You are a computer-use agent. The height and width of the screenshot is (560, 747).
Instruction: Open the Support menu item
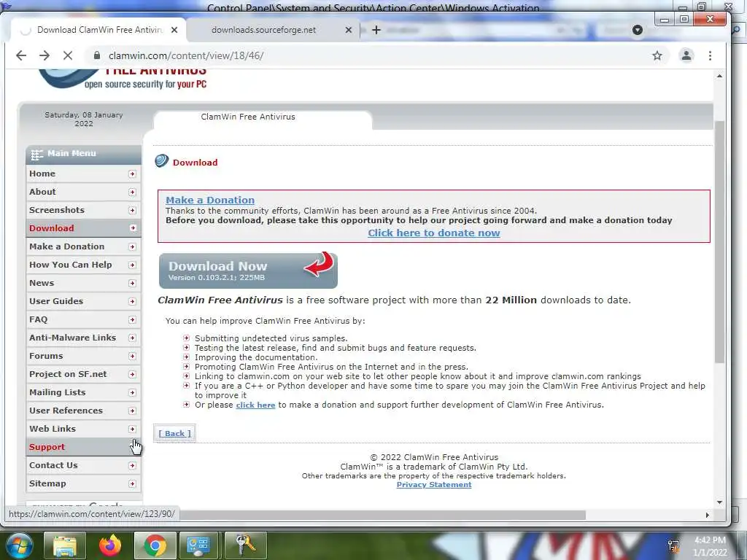(x=83, y=447)
